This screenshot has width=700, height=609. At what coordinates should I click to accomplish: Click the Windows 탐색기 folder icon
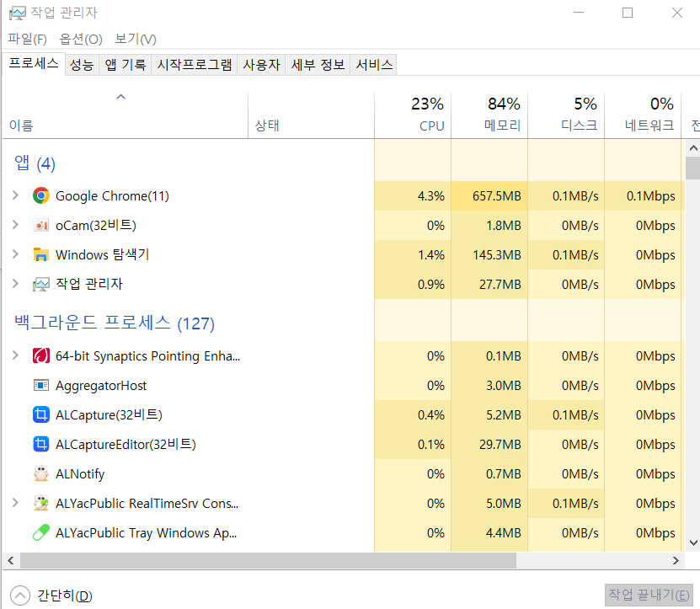[41, 254]
